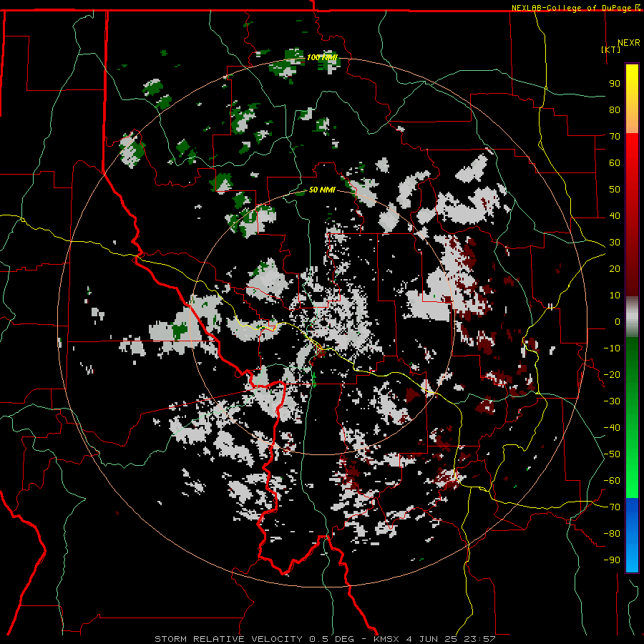Click the -30 value on the velocity scale

(612, 401)
